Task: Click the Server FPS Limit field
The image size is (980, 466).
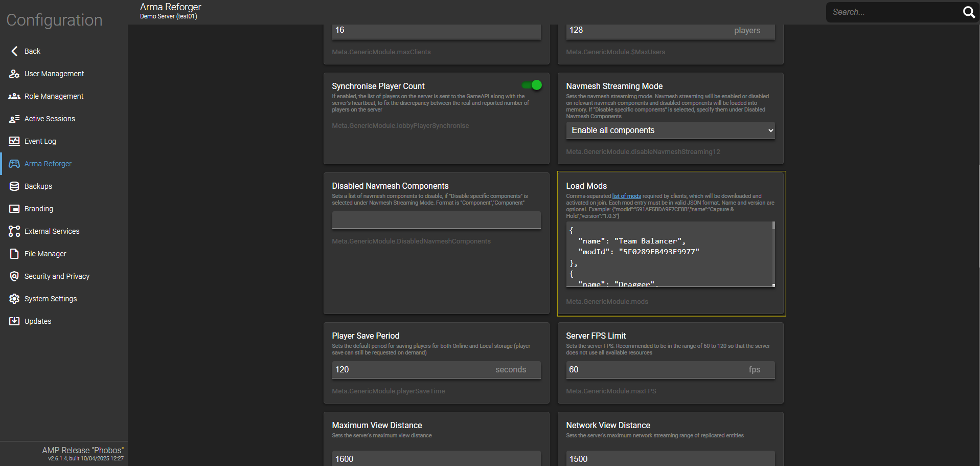Action: coord(670,370)
